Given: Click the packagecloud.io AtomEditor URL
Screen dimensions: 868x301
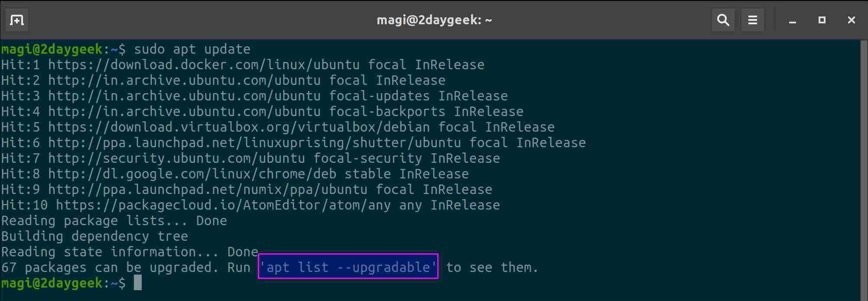Looking at the screenshot, I should (x=223, y=205).
